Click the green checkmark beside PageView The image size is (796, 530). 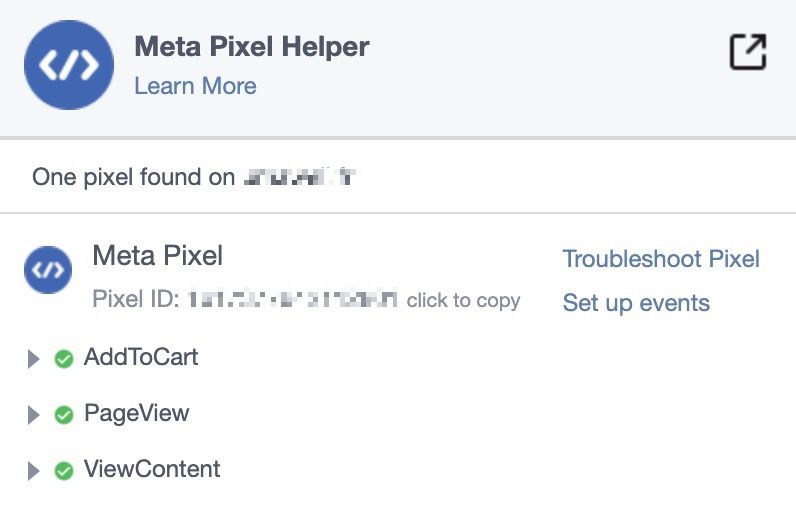tap(64, 415)
